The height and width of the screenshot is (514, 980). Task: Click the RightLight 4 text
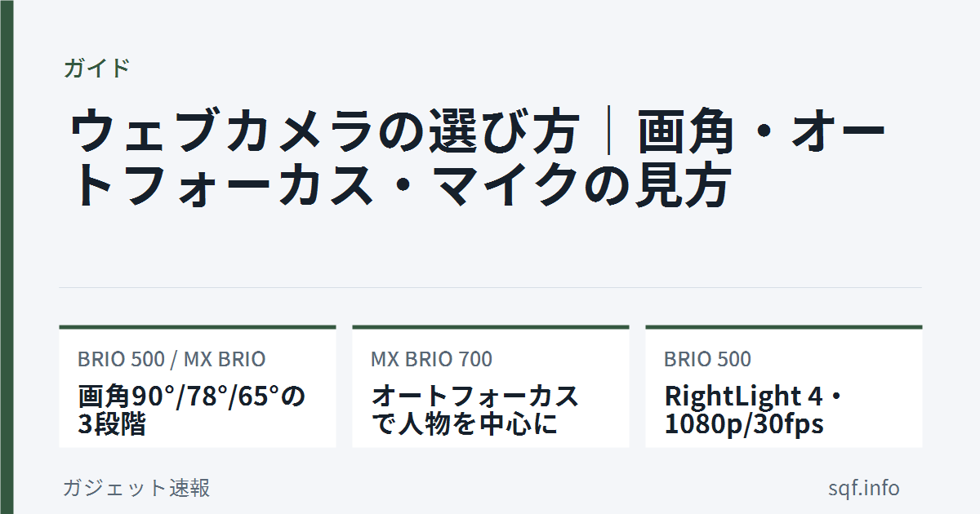tap(743, 397)
